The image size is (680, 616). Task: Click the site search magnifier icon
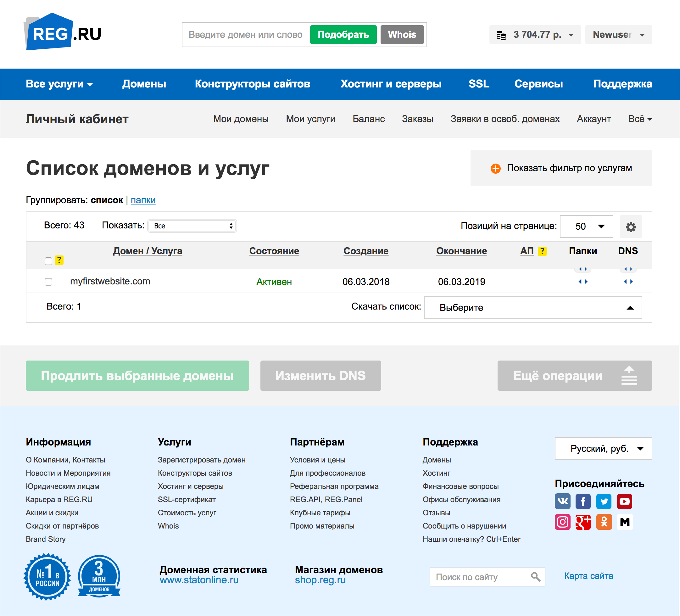pos(536,577)
